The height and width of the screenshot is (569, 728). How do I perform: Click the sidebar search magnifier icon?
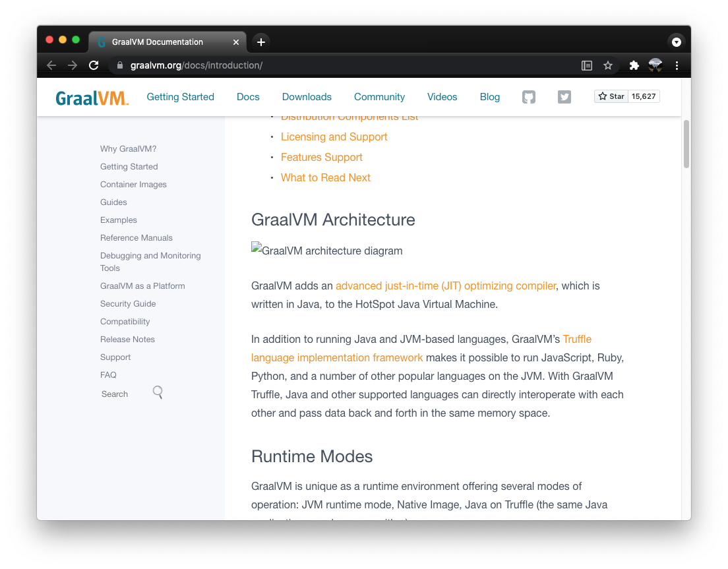pyautogui.click(x=158, y=393)
